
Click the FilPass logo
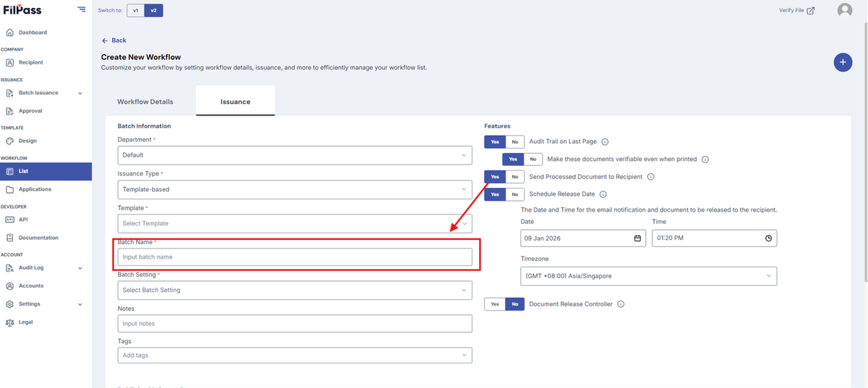click(22, 10)
